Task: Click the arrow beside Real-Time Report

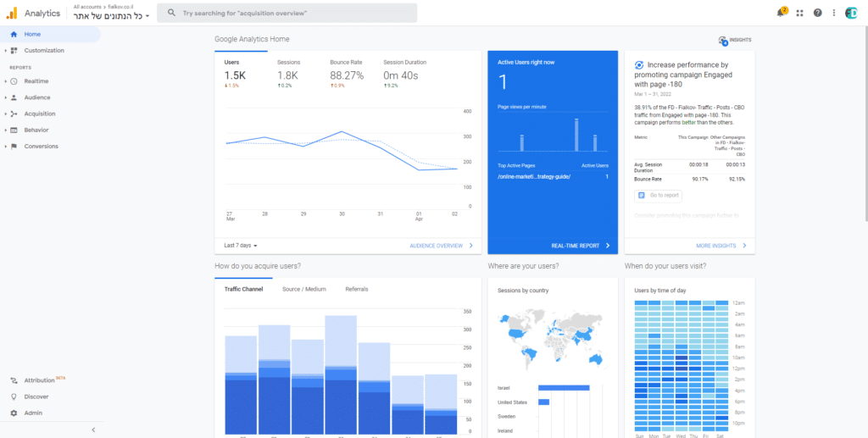Action: click(x=607, y=246)
